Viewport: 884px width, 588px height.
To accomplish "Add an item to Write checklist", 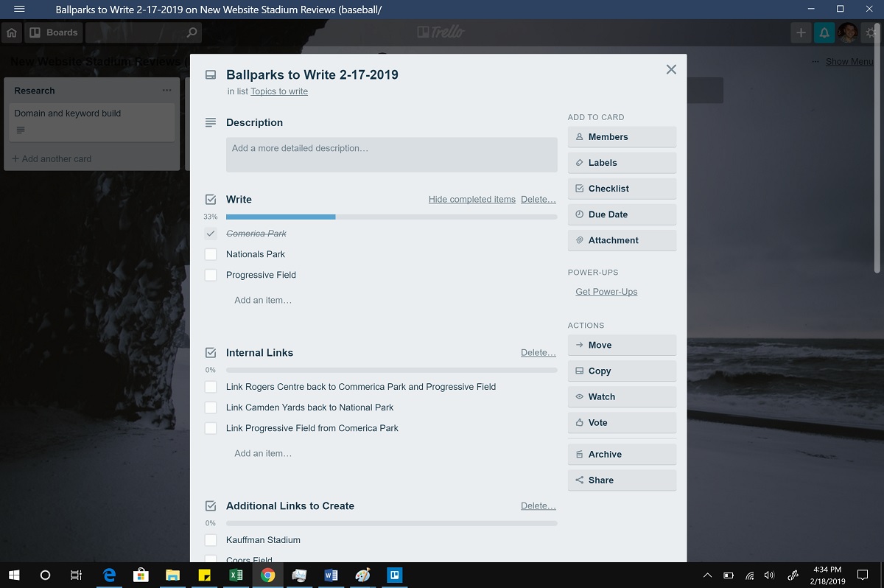I will (x=263, y=300).
